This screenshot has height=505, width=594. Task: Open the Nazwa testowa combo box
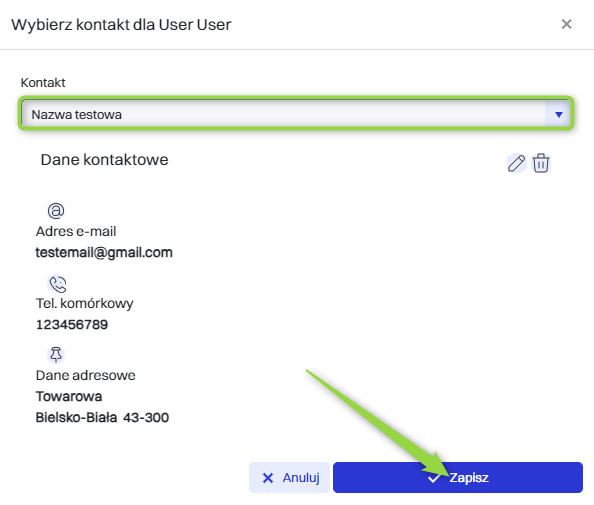pyautogui.click(x=296, y=114)
